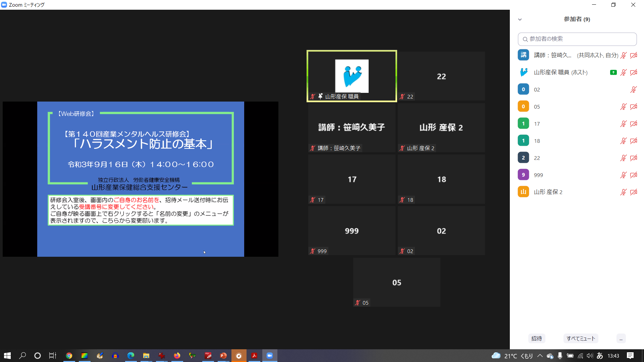This screenshot has width=644, height=362.
Task: Click the shared slide titled ハラスメント防止の基本
Action: pos(141,179)
